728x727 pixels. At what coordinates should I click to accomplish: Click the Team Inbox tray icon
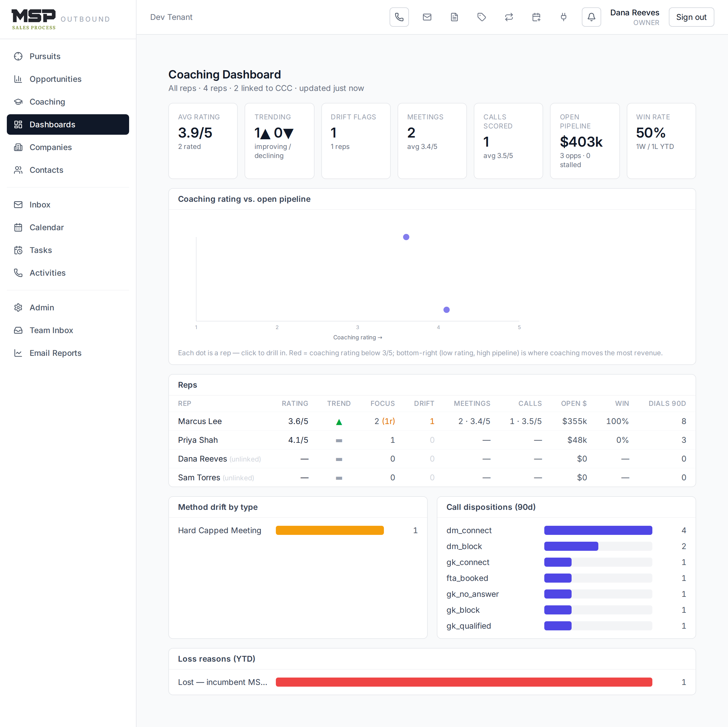click(18, 330)
